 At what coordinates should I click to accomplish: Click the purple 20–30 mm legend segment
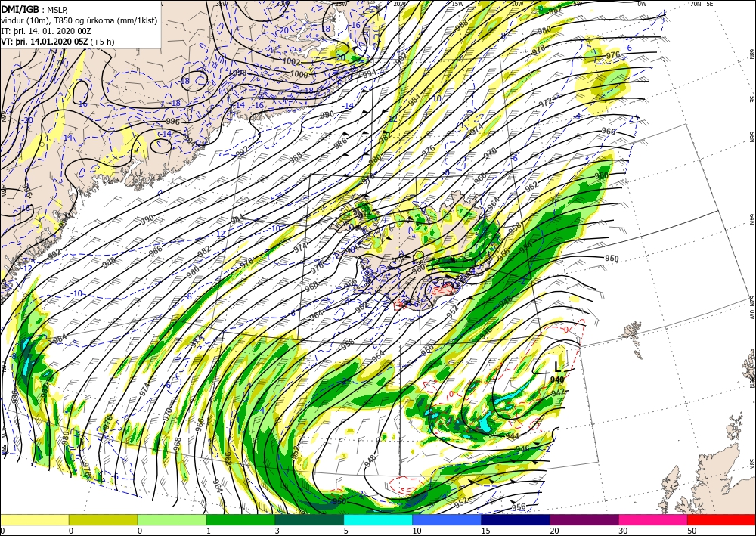tap(584, 519)
